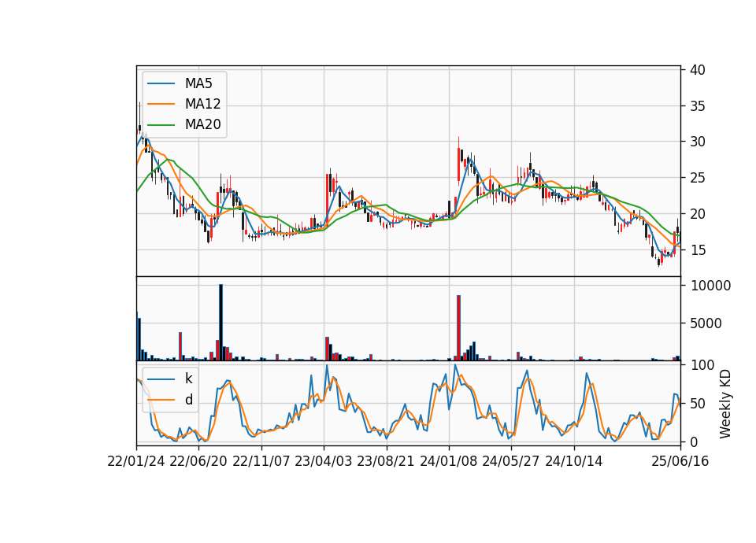Click the KD axis value 100
The width and height of the screenshot is (756, 543).
tap(702, 365)
